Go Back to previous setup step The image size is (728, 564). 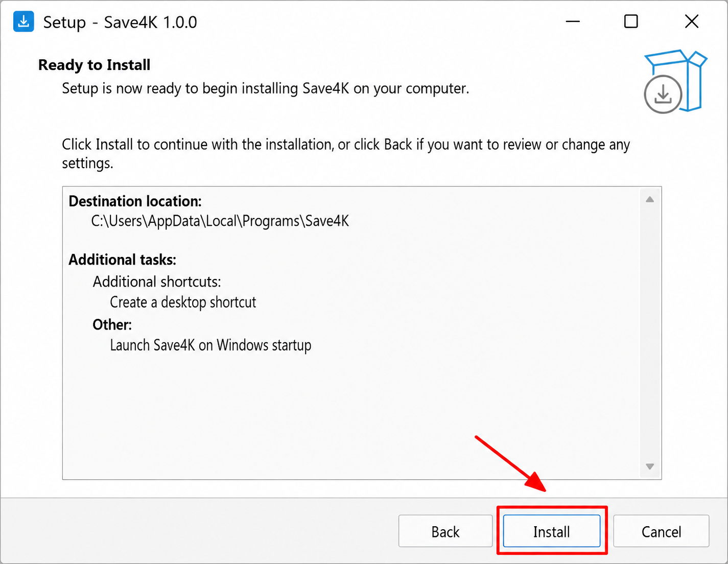(445, 531)
